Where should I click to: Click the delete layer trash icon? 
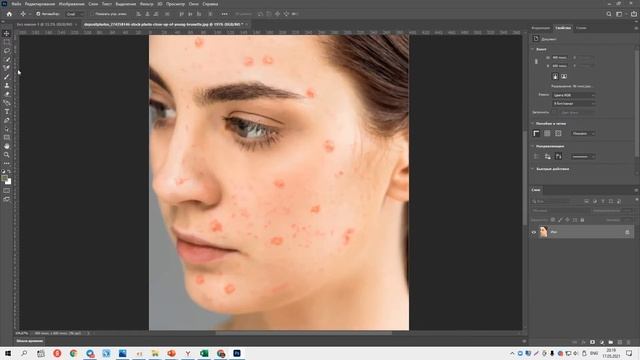point(629,342)
